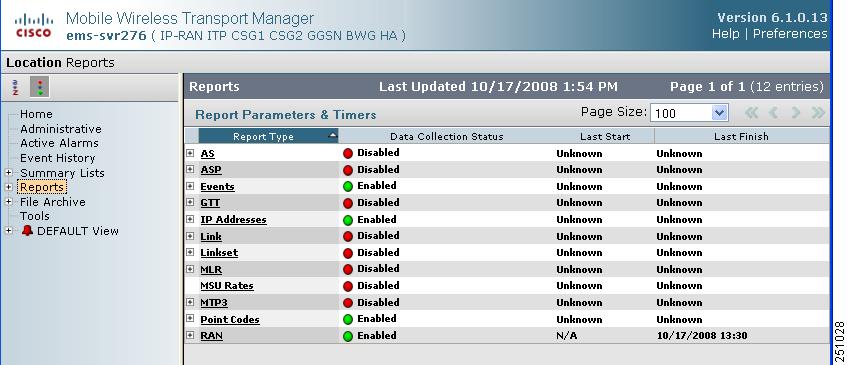This screenshot has width=847, height=365.
Task: Expand the File Archive tree node
Action: pyautogui.click(x=9, y=201)
